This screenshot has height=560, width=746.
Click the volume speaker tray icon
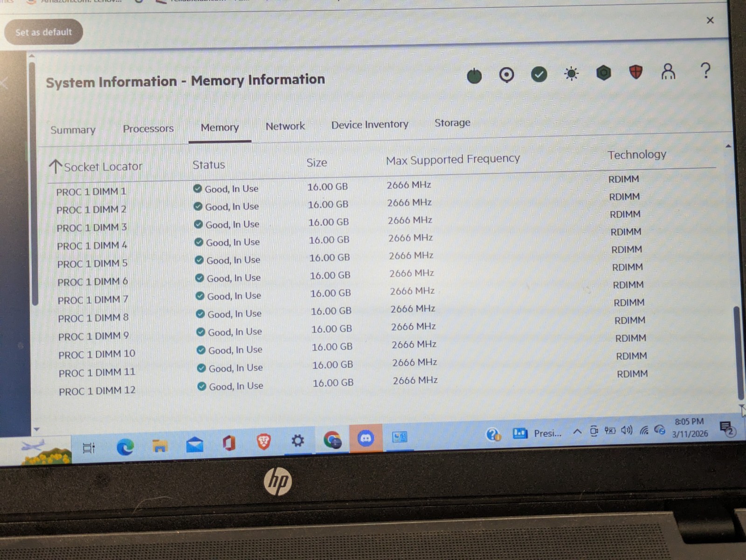coord(627,430)
